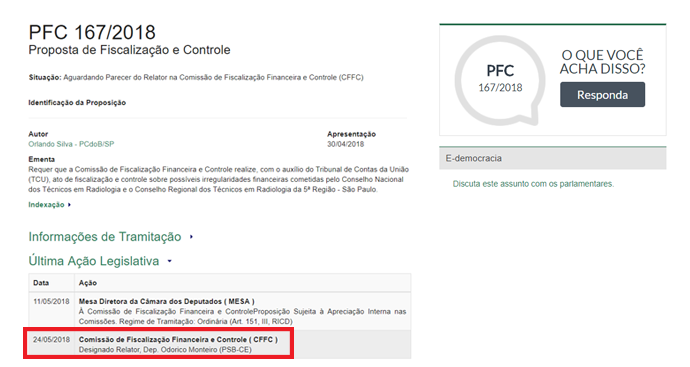The height and width of the screenshot is (367, 690).
Task: Click the Apresentação date 30/04/2018
Action: [345, 144]
